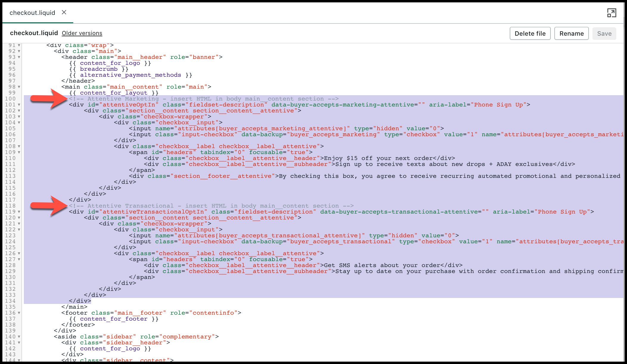The image size is (627, 364).
Task: Collapse code fold at line 104
Action: [19, 123]
